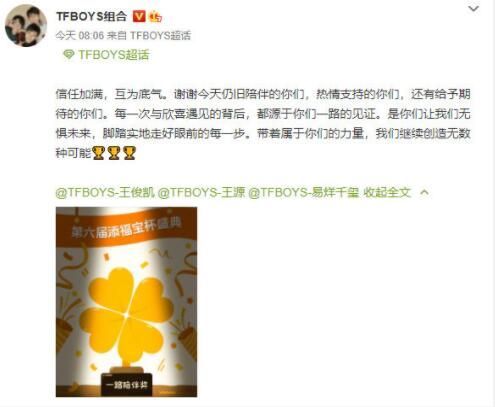Image resolution: width=495 pixels, height=407 pixels.
Task: Open the TFBOYS group profile avatar
Action: click(x=26, y=25)
